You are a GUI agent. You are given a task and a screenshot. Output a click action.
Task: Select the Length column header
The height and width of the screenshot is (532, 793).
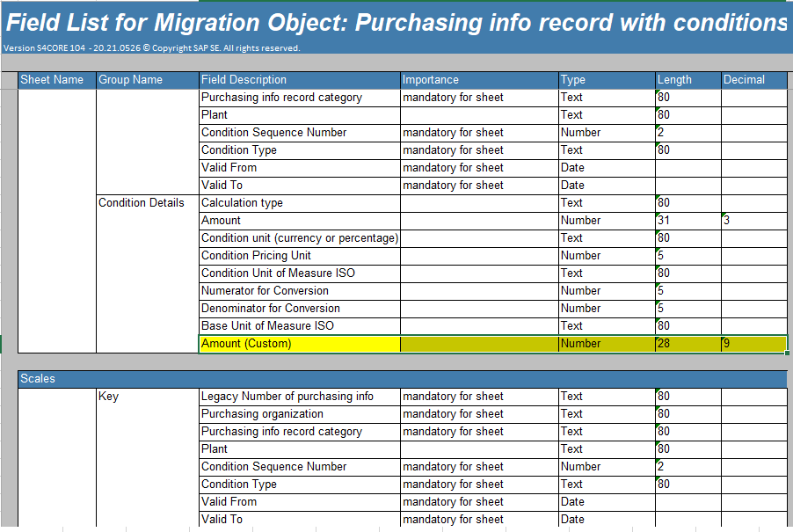[x=688, y=80]
